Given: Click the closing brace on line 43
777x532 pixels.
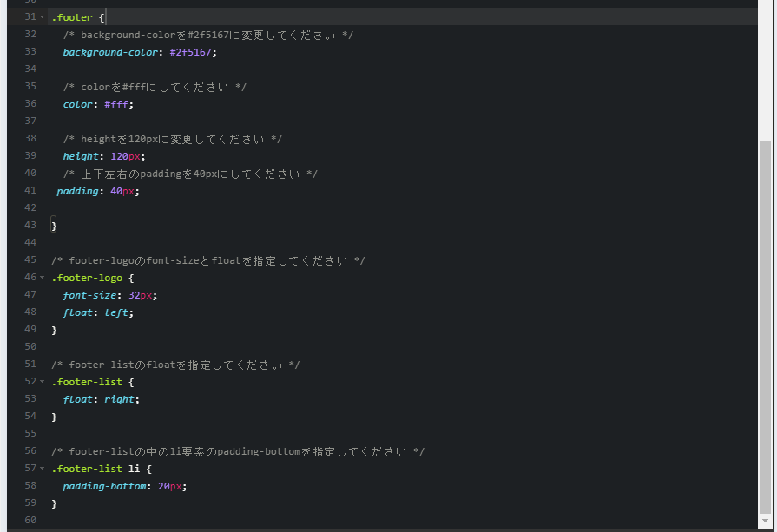Looking at the screenshot, I should point(54,226).
